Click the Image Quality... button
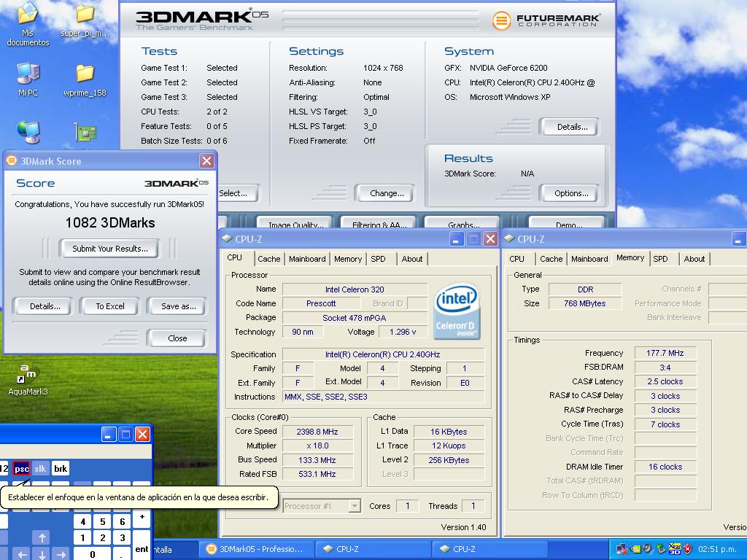The width and height of the screenshot is (747, 560). pyautogui.click(x=295, y=223)
